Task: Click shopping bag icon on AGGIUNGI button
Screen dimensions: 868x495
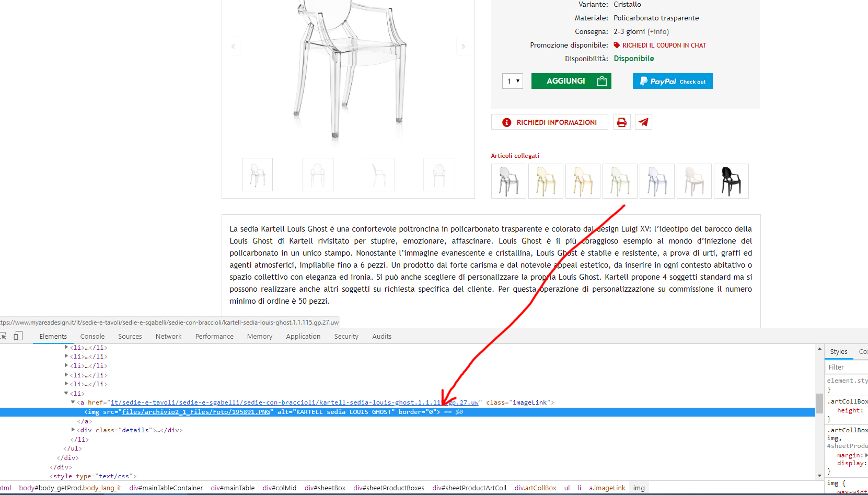Action: pos(602,81)
